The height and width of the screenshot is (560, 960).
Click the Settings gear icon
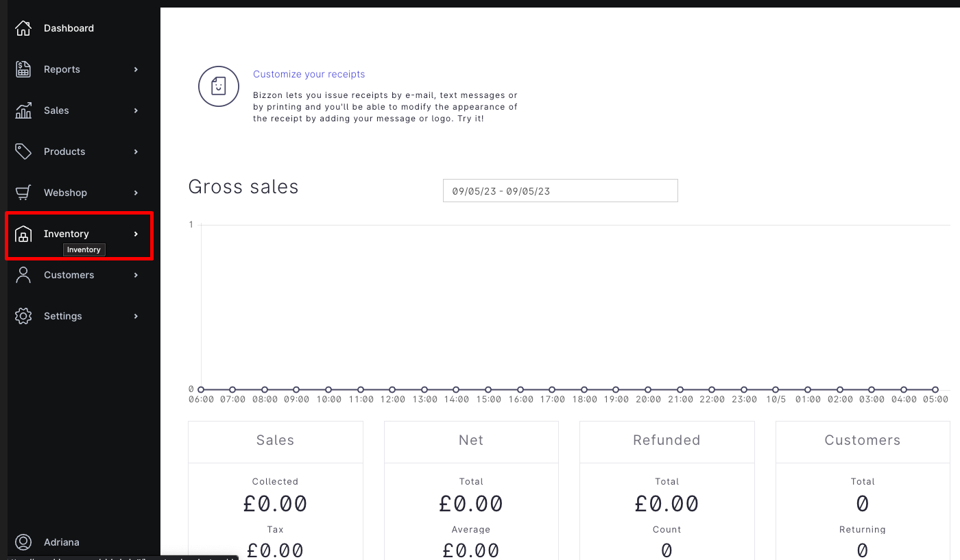click(23, 315)
